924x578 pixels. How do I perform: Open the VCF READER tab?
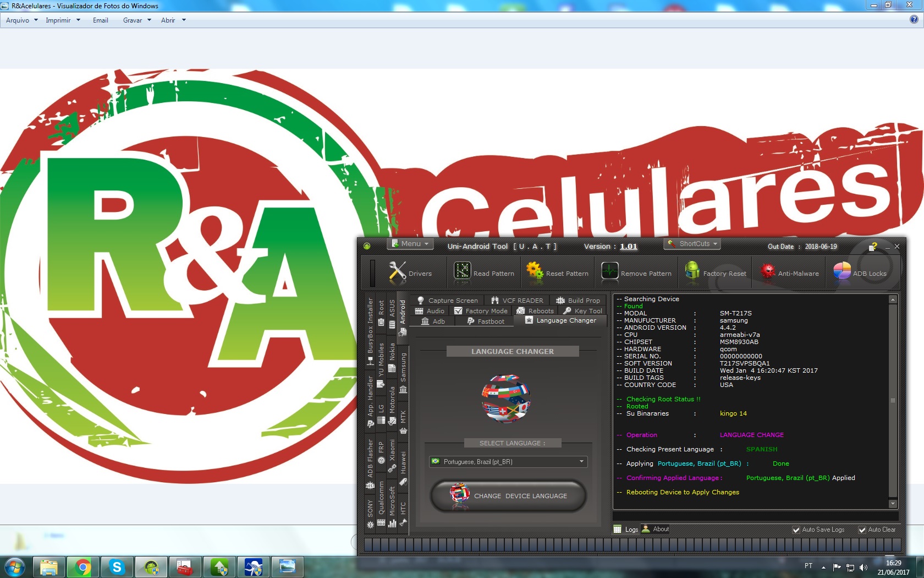pyautogui.click(x=517, y=301)
